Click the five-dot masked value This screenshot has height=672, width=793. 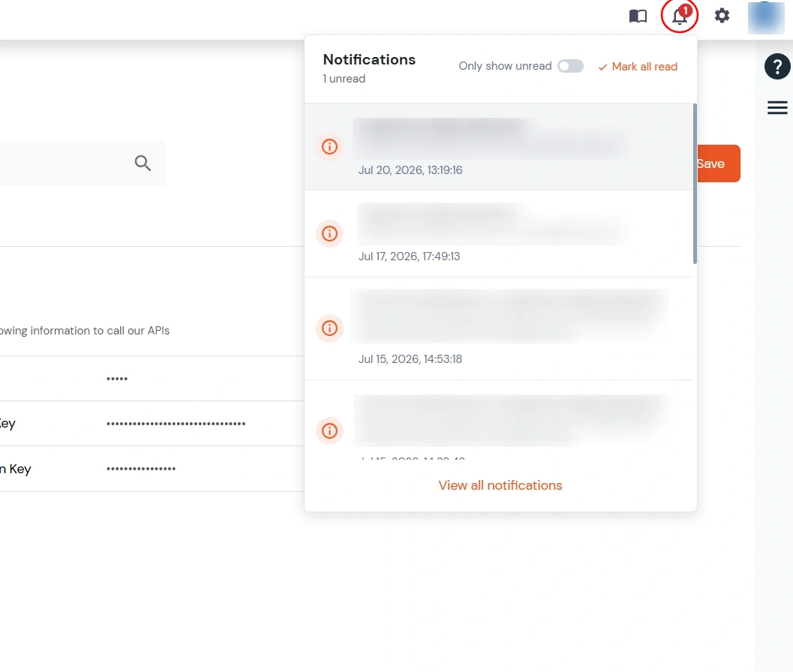coord(117,378)
